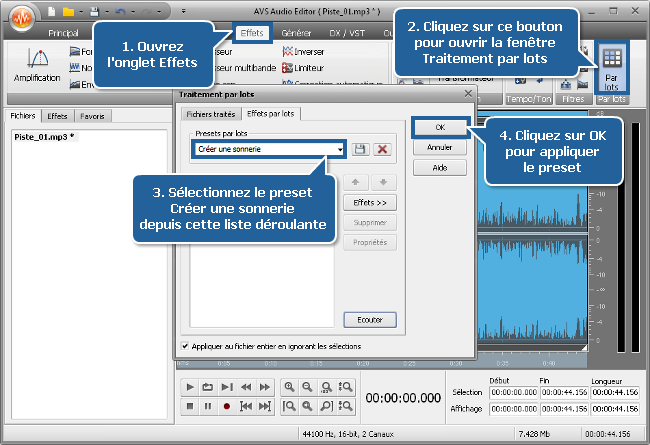650x445 pixels.
Task: Apply the Amplification effect
Action: [37, 65]
